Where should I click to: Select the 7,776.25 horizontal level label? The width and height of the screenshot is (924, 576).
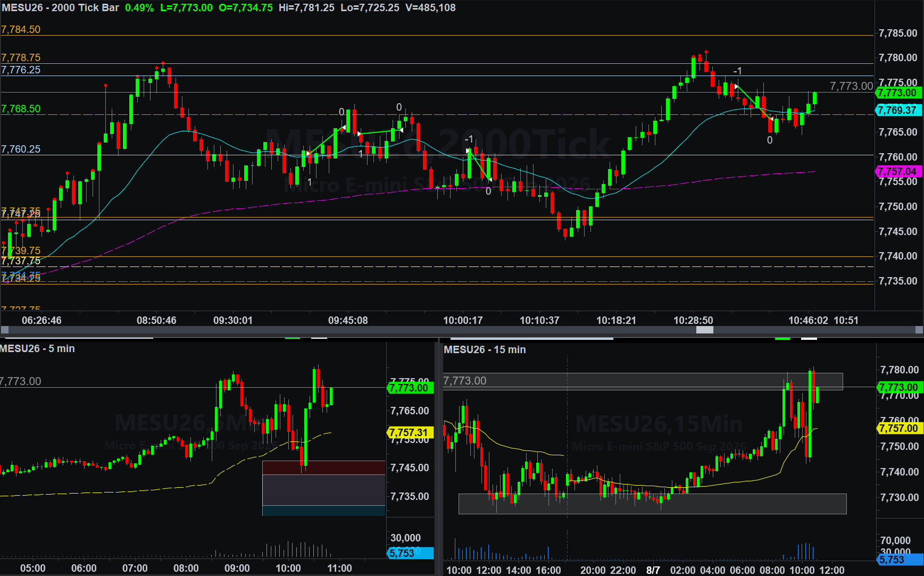pos(21,70)
